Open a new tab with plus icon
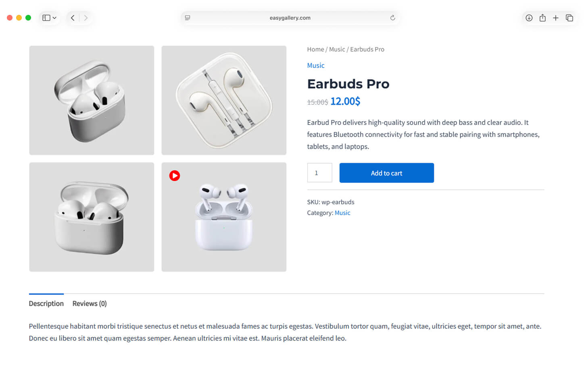The width and height of the screenshot is (588, 375). [556, 18]
